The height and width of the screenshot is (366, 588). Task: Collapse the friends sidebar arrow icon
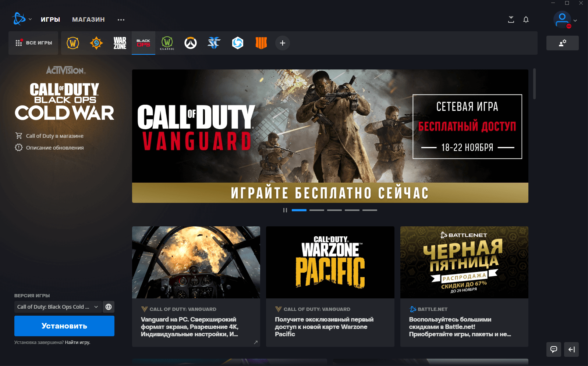[x=571, y=349]
